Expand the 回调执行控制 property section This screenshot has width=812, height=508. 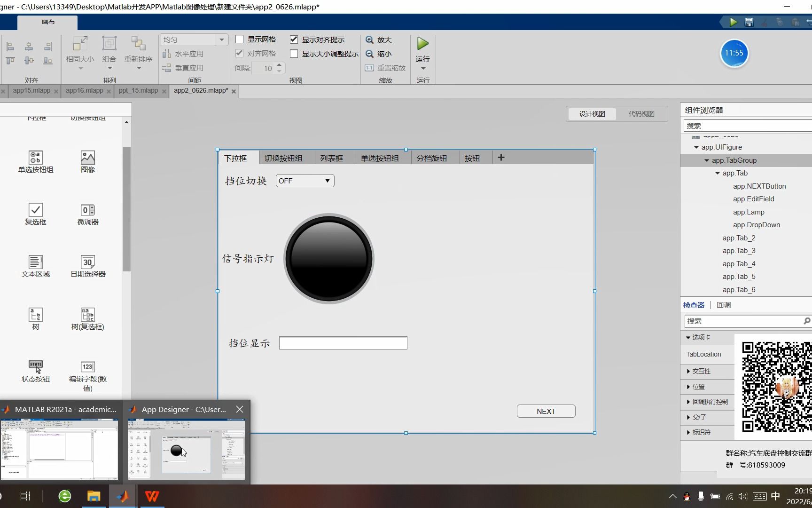point(688,402)
